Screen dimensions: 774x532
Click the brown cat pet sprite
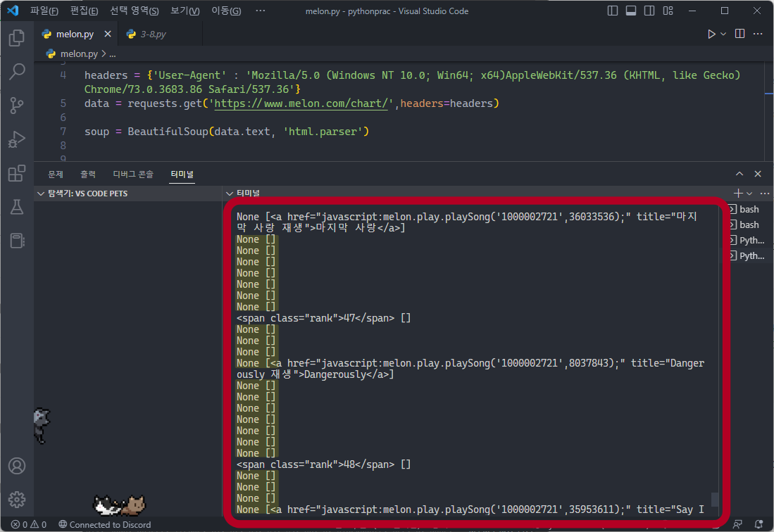pyautogui.click(x=134, y=505)
